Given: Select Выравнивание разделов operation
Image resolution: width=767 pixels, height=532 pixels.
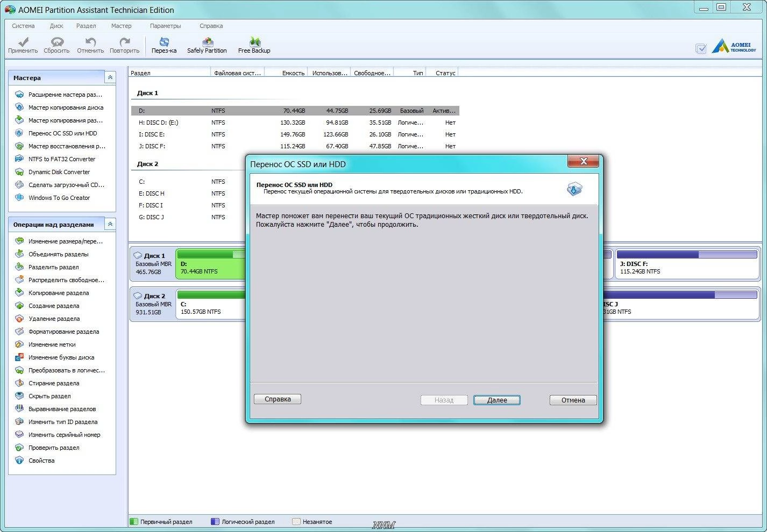Looking at the screenshot, I should 55,409.
